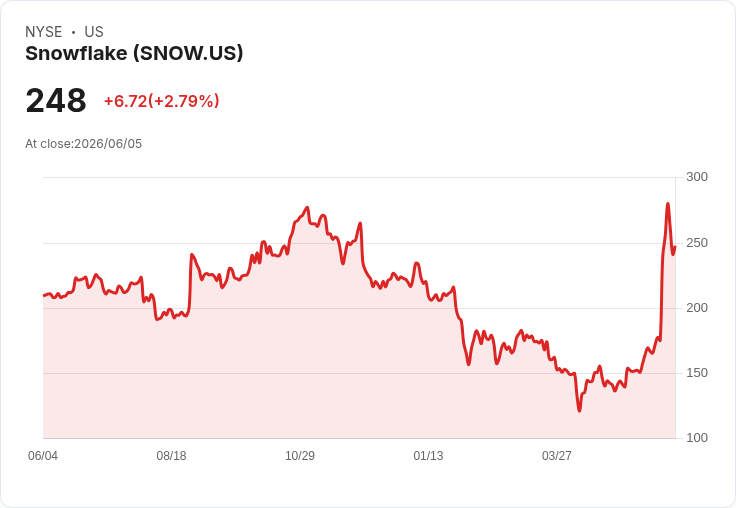Click the NYSE exchange label

pyautogui.click(x=44, y=32)
